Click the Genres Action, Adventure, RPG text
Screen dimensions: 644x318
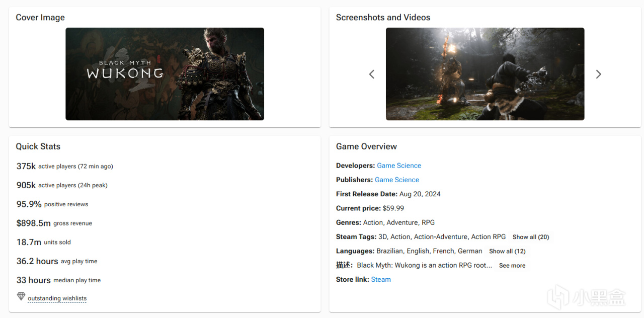point(385,222)
